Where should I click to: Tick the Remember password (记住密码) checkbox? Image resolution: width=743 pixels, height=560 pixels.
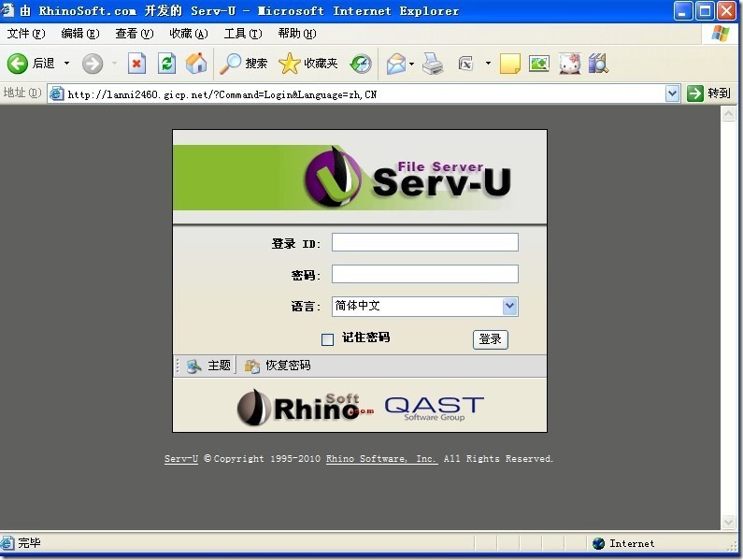327,339
